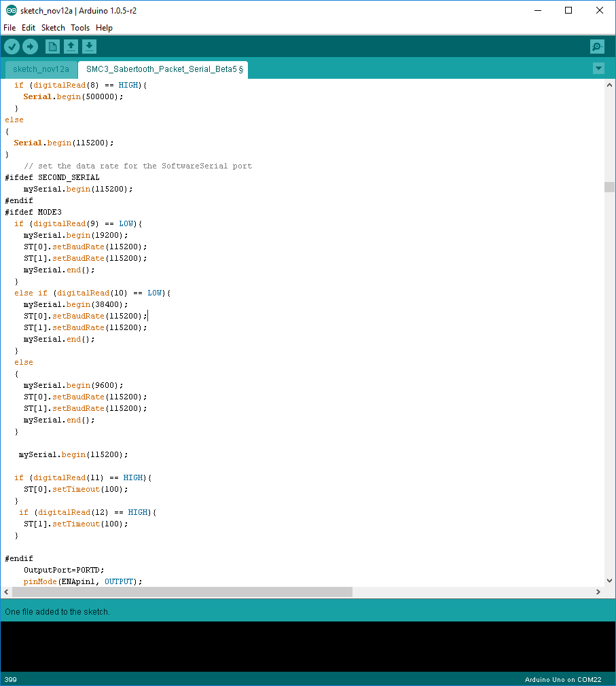Open the Sketch menu
The image size is (616, 686).
(x=53, y=28)
